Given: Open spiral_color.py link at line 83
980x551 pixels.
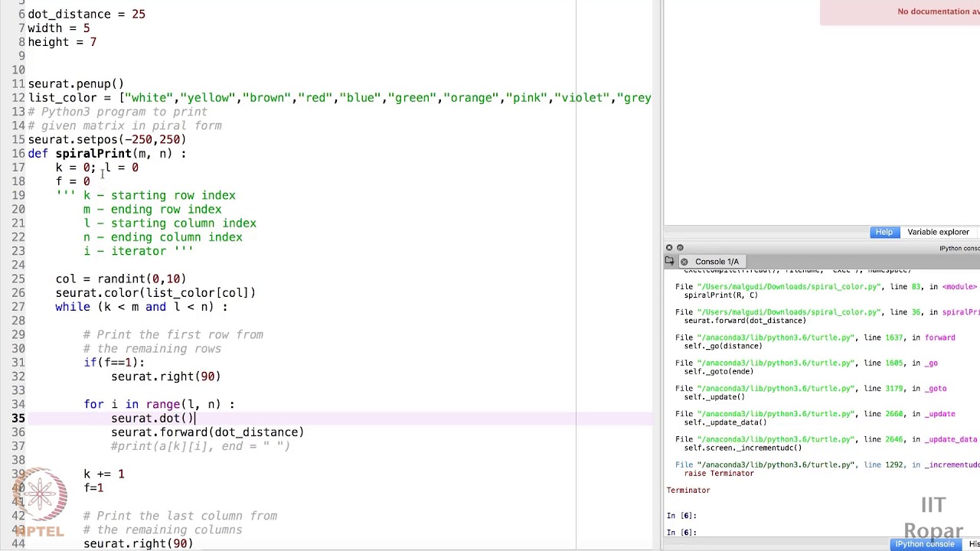Looking at the screenshot, I should (x=789, y=287).
